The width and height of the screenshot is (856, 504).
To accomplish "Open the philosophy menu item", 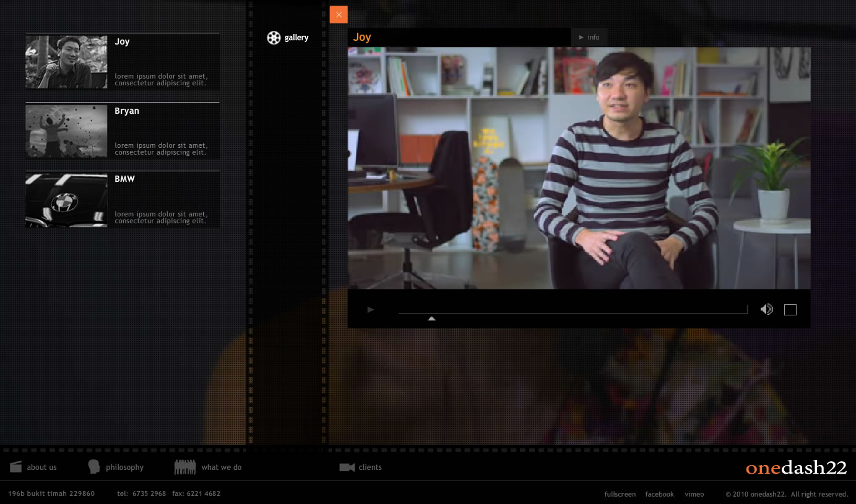I will tap(124, 468).
